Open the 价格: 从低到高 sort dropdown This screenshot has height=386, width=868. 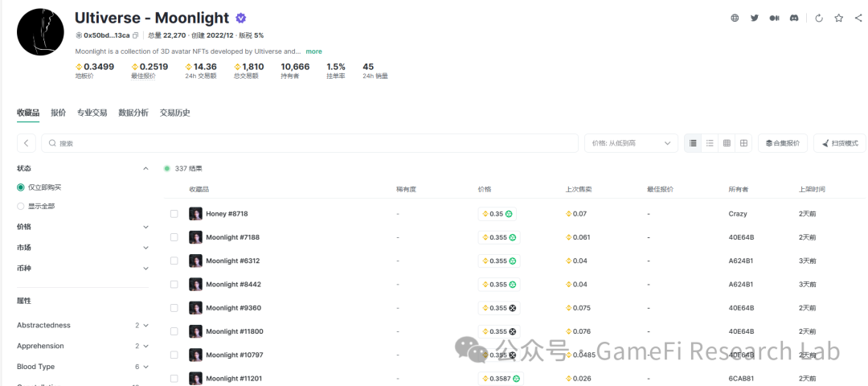point(631,143)
